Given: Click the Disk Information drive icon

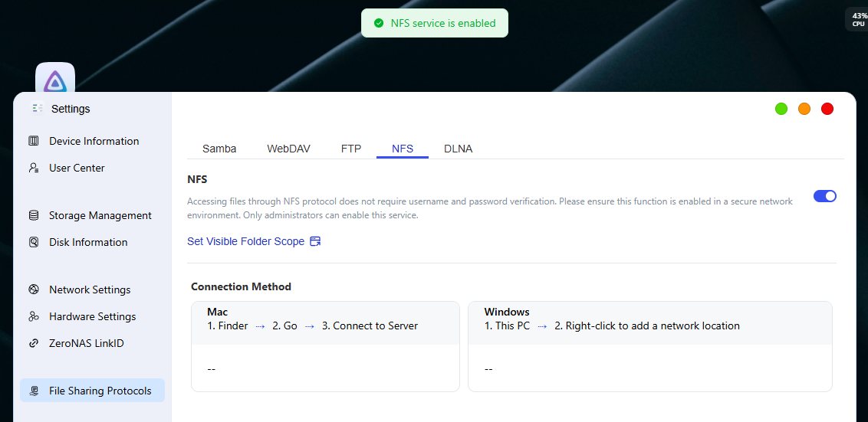Looking at the screenshot, I should [x=34, y=242].
